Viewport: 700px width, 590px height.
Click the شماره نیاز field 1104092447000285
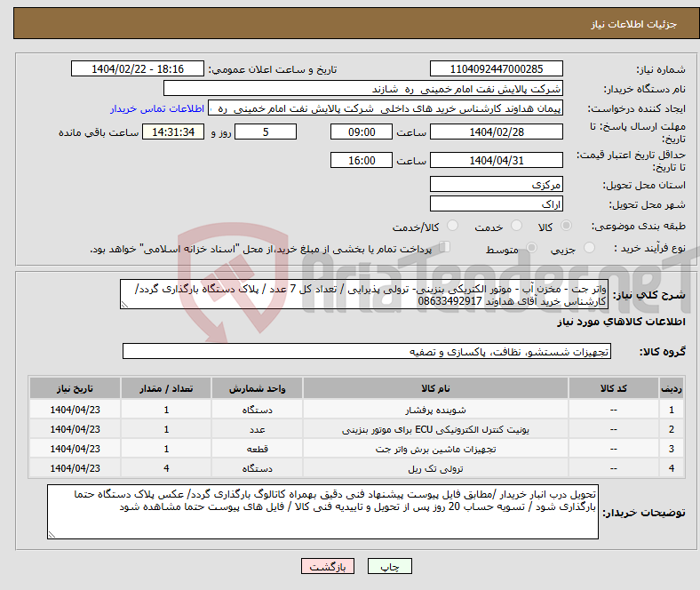pos(496,68)
